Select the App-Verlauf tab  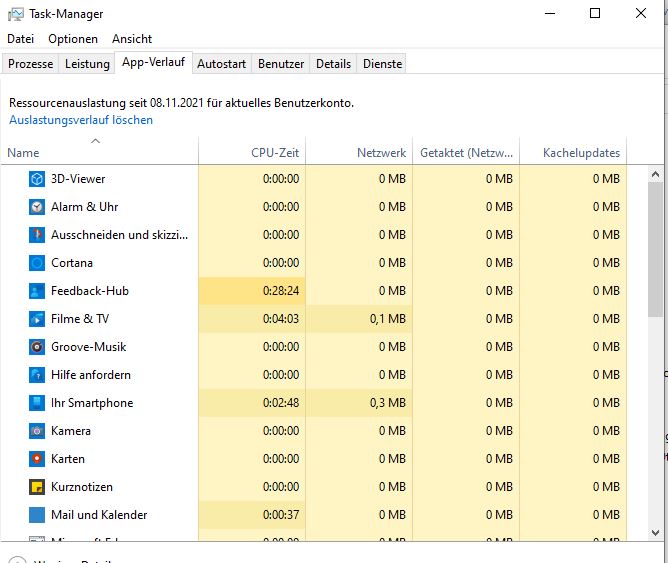tap(153, 62)
